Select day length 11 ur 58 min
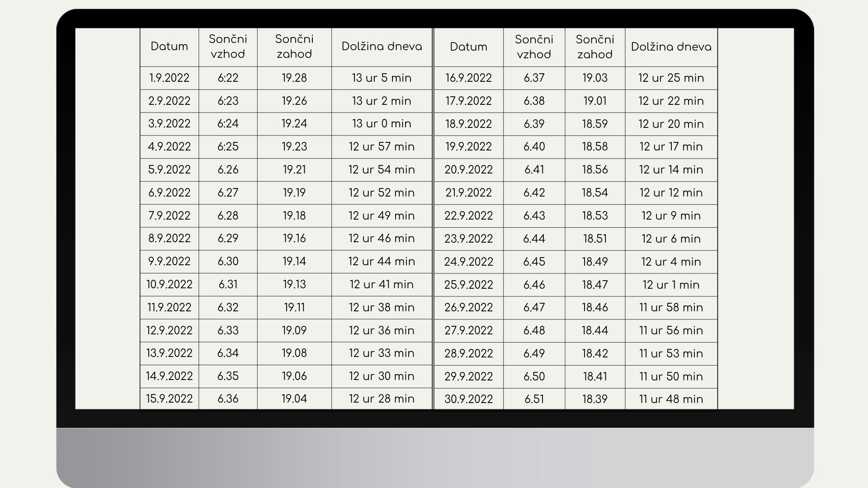The width and height of the screenshot is (868, 488). [x=671, y=308]
